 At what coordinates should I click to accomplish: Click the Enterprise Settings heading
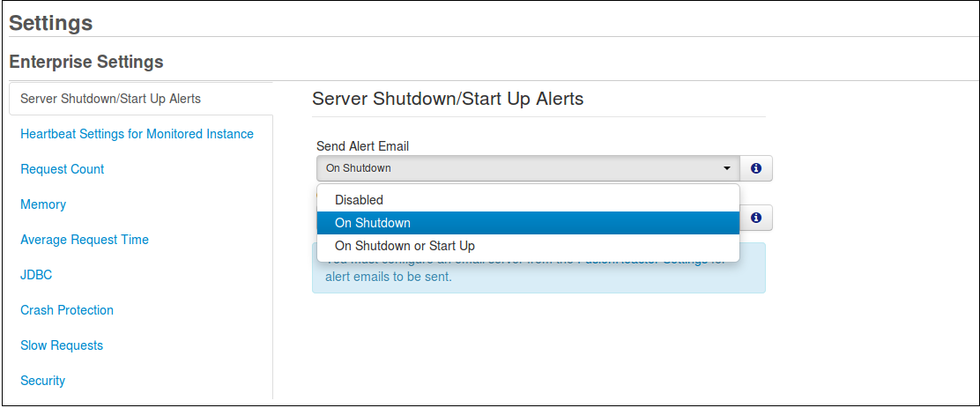[87, 62]
